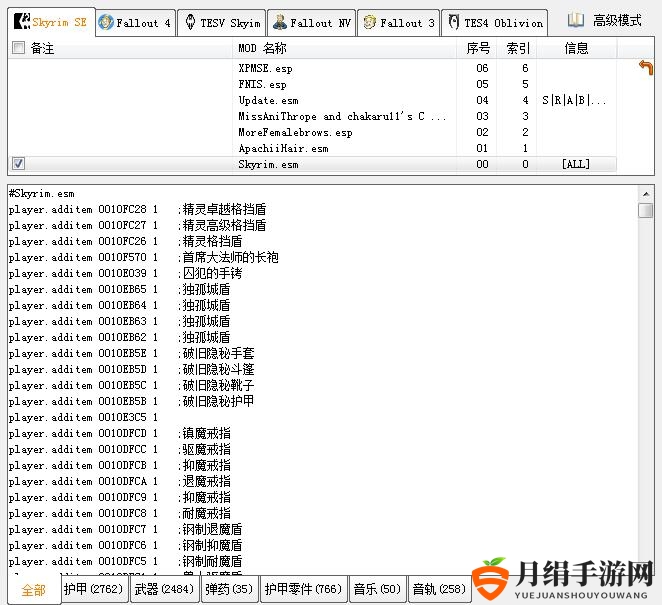Click the 钢制抑魔盾 code line

point(125,545)
